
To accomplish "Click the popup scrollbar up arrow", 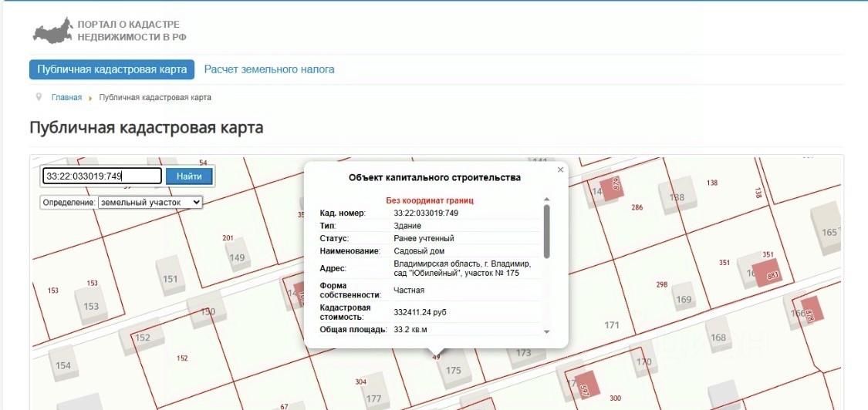I will tap(547, 199).
